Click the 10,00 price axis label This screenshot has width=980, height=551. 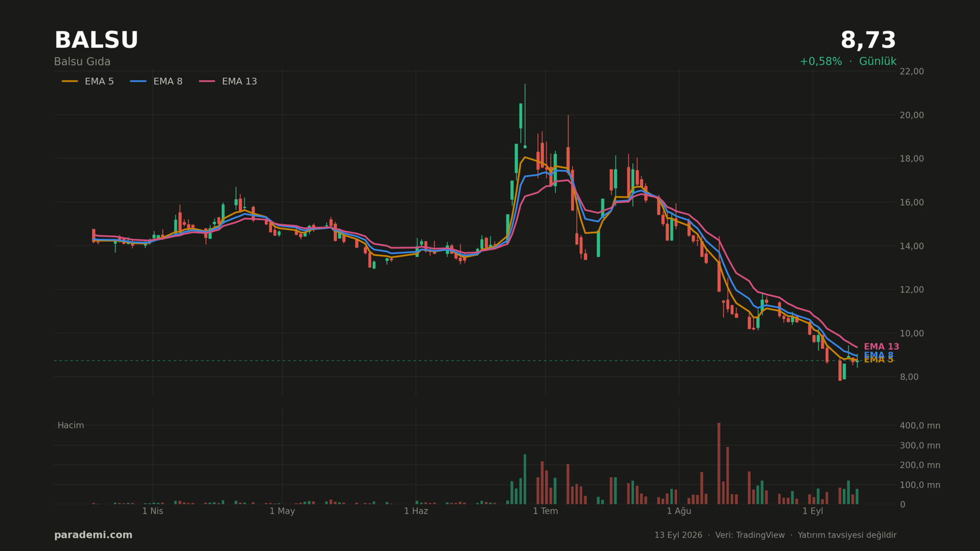point(911,334)
